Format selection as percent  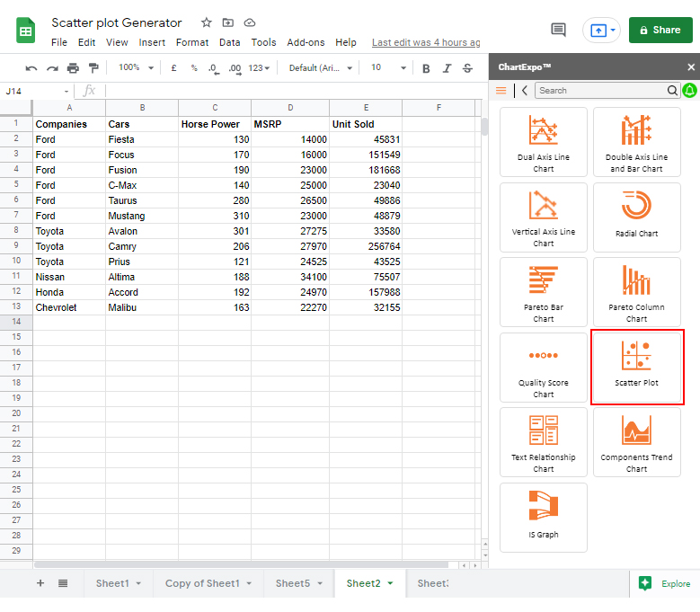194,68
